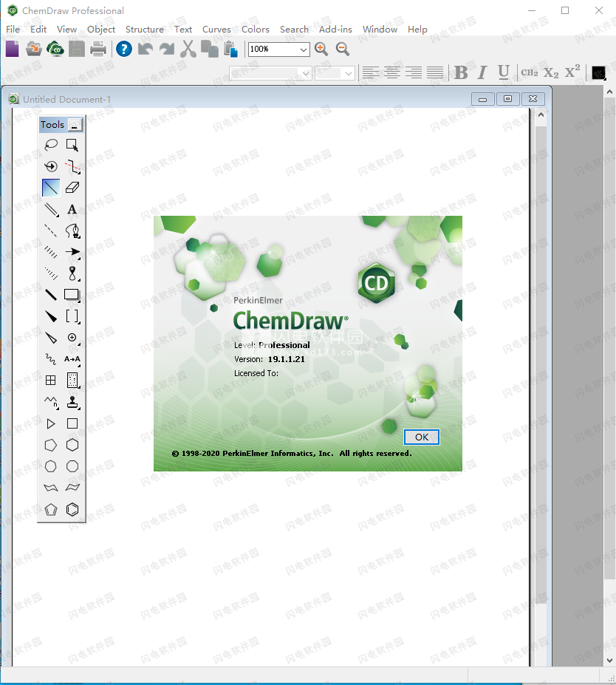
Task: Activate the Solid Bond tool
Action: (51, 188)
